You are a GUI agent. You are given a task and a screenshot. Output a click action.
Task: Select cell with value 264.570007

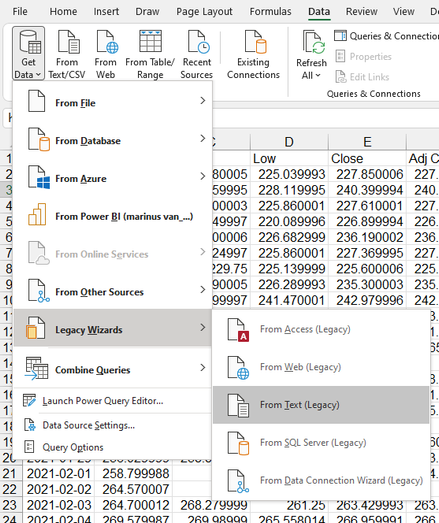pyautogui.click(x=133, y=489)
